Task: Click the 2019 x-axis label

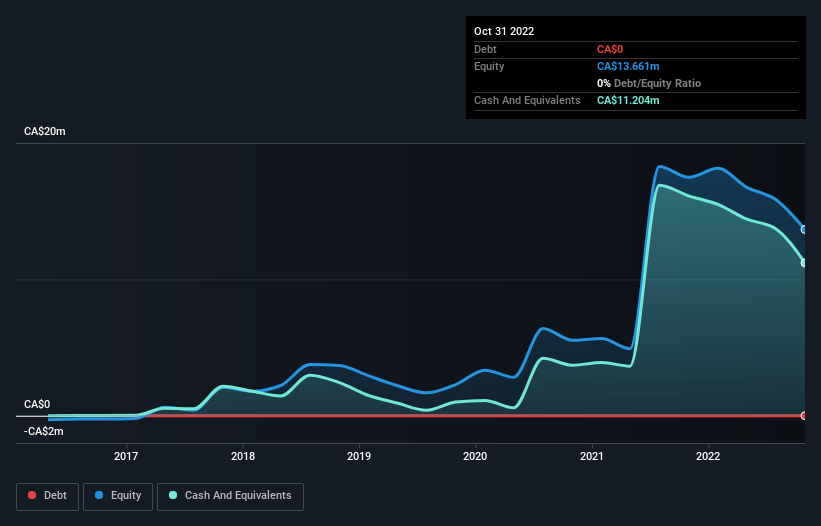Action: pyautogui.click(x=359, y=456)
